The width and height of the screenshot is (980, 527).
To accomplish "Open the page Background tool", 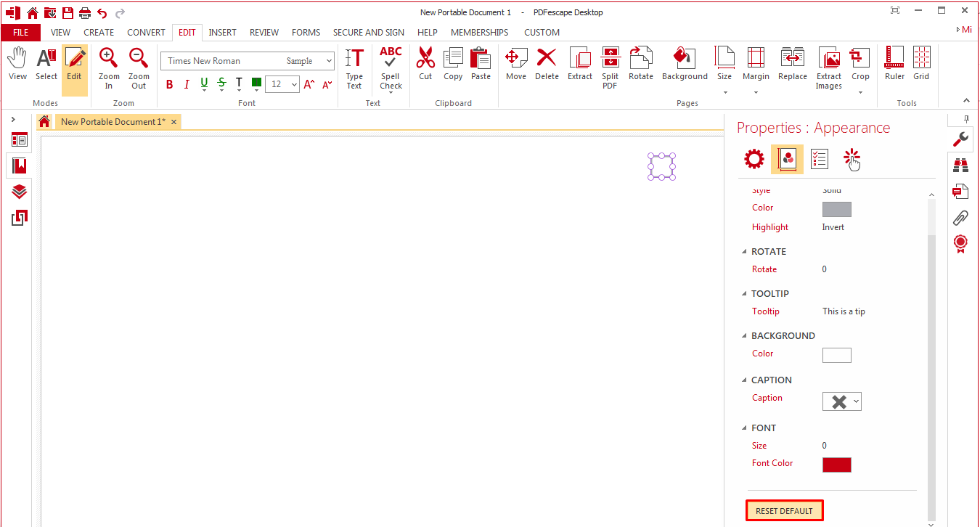I will [685, 64].
